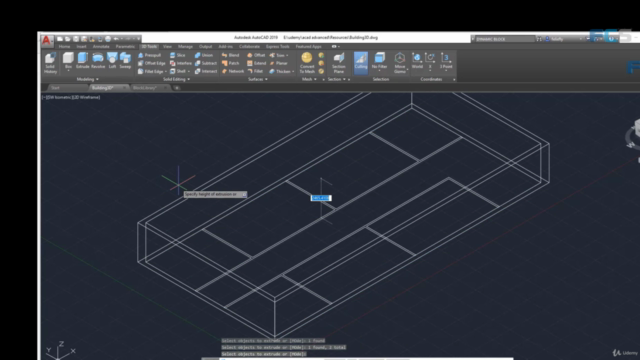Expand the Surfaces panel
Screen dimensions: 640x360
258,79
